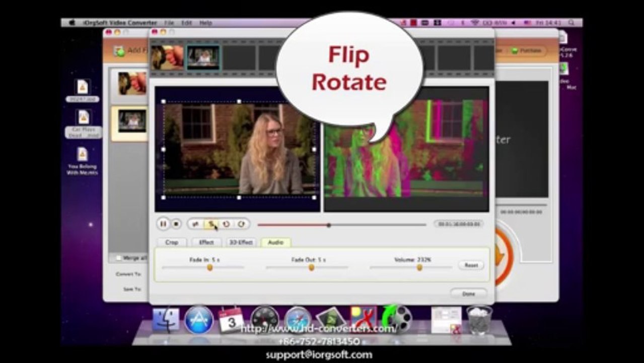Image resolution: width=644 pixels, height=363 pixels.
Task: Select the top VLC file on desktop
Action: click(x=83, y=90)
